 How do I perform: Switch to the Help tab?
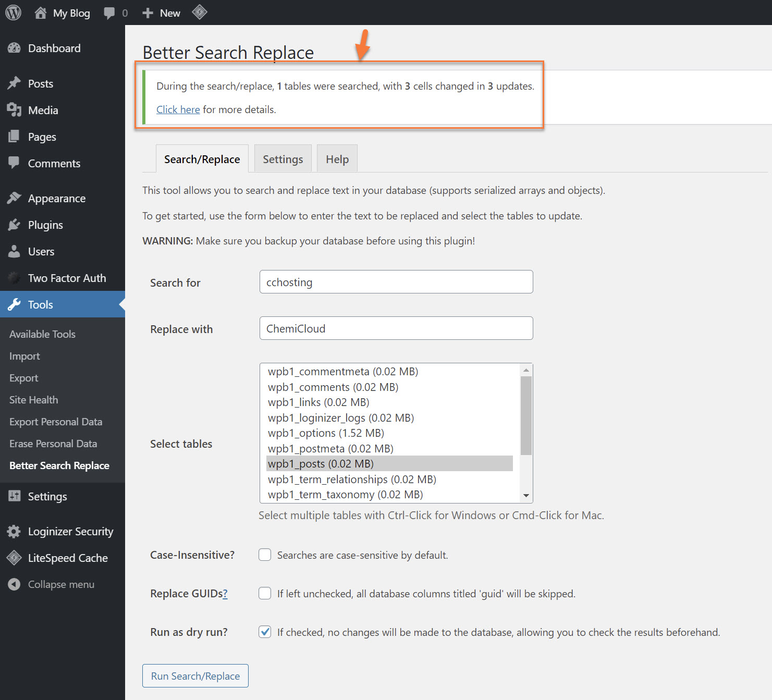pos(337,158)
